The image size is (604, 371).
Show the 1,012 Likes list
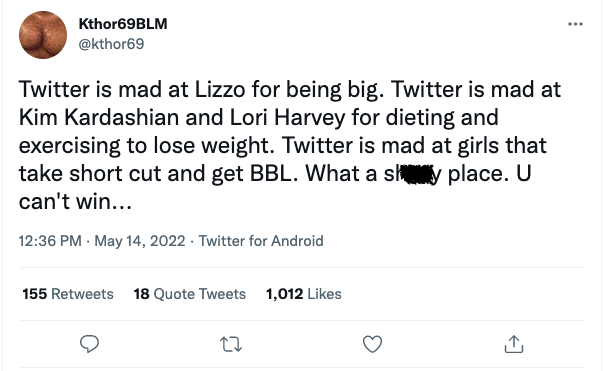(304, 294)
